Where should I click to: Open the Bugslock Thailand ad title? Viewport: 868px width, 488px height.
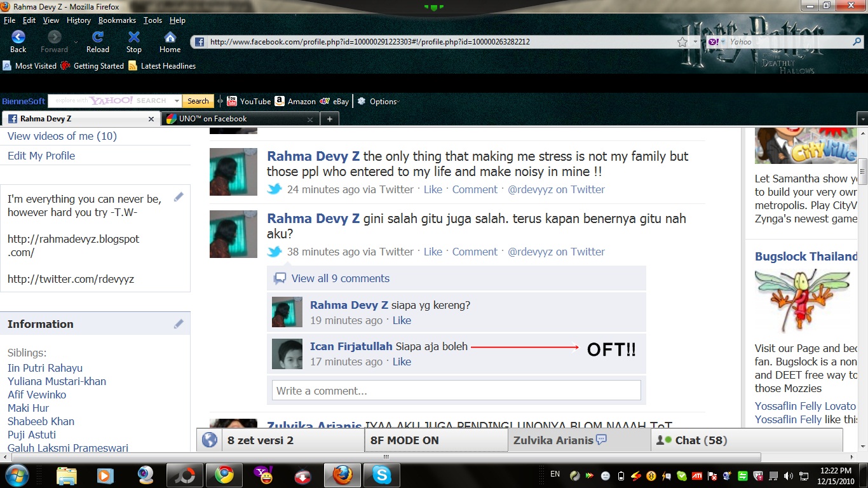[x=806, y=257]
